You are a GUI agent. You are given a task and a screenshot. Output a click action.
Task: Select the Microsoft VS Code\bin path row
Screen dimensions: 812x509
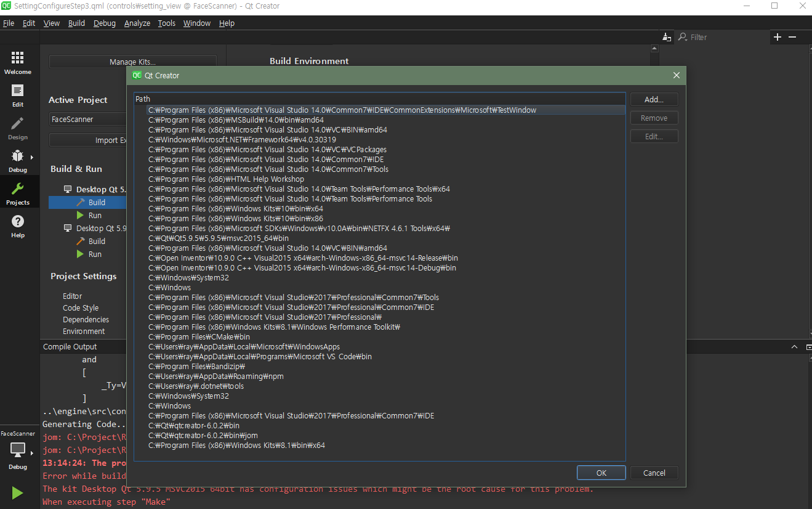click(x=380, y=356)
